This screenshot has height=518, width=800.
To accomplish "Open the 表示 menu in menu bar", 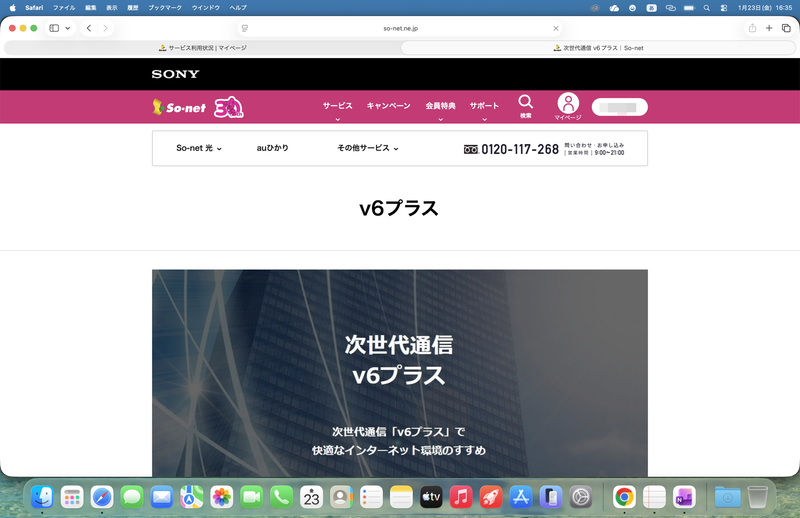I will pyautogui.click(x=112, y=8).
